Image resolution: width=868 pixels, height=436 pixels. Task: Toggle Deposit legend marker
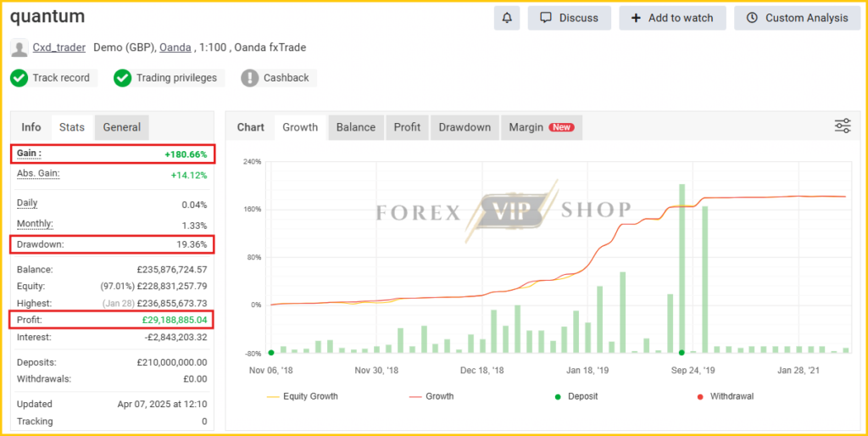pyautogui.click(x=576, y=397)
